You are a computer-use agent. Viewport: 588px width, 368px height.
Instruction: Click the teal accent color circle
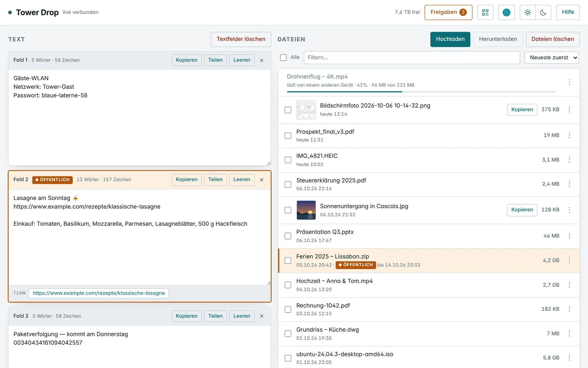pyautogui.click(x=506, y=12)
